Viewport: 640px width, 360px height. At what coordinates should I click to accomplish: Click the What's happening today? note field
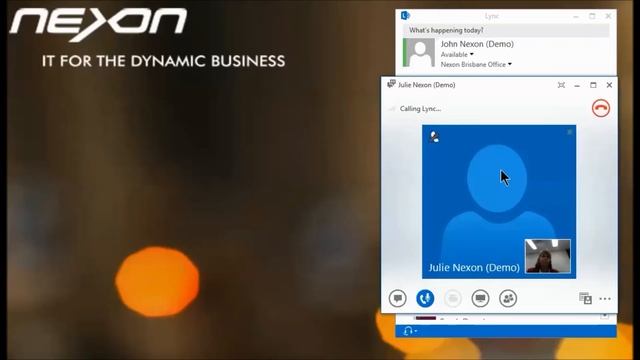(x=506, y=30)
